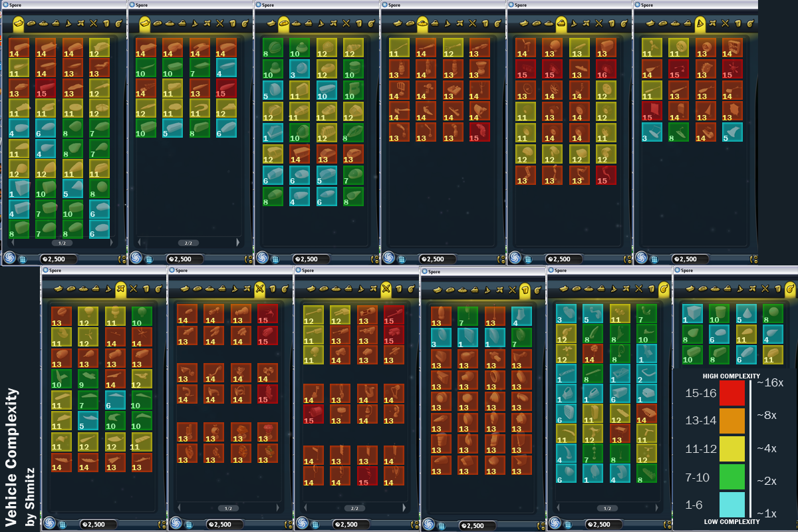Viewport: 798px width, 532px height.
Task: Click the green 7-10 legend swatch
Action: tap(731, 477)
